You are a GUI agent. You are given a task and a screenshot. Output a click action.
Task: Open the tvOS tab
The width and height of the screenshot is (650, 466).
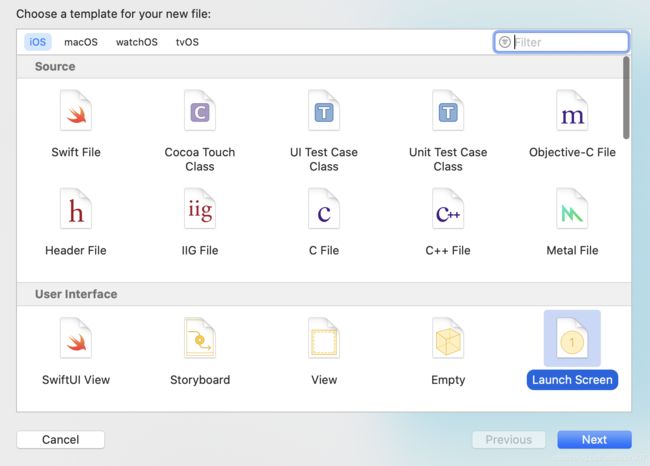[187, 42]
